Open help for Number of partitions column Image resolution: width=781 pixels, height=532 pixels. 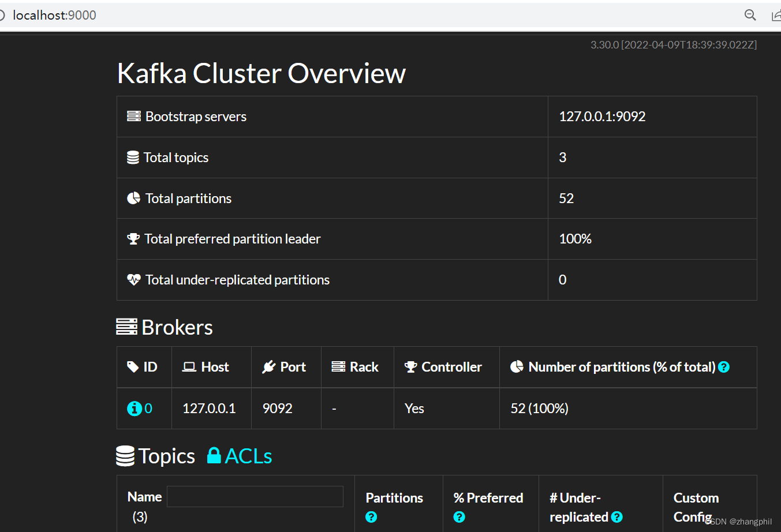coord(724,367)
